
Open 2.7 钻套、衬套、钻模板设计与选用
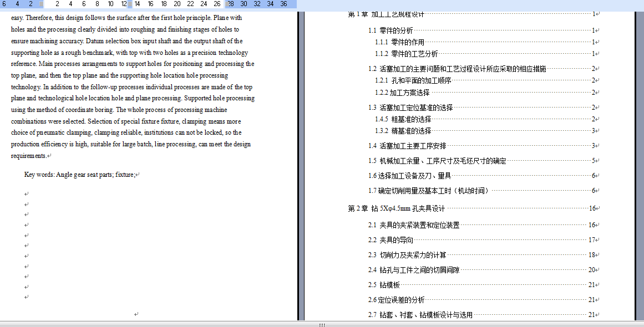[x=483, y=315]
